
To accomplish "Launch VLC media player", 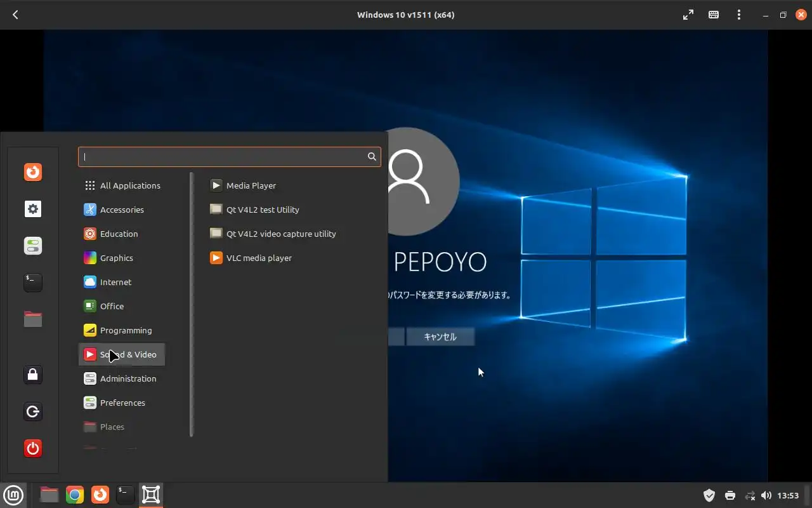I will [x=251, y=258].
